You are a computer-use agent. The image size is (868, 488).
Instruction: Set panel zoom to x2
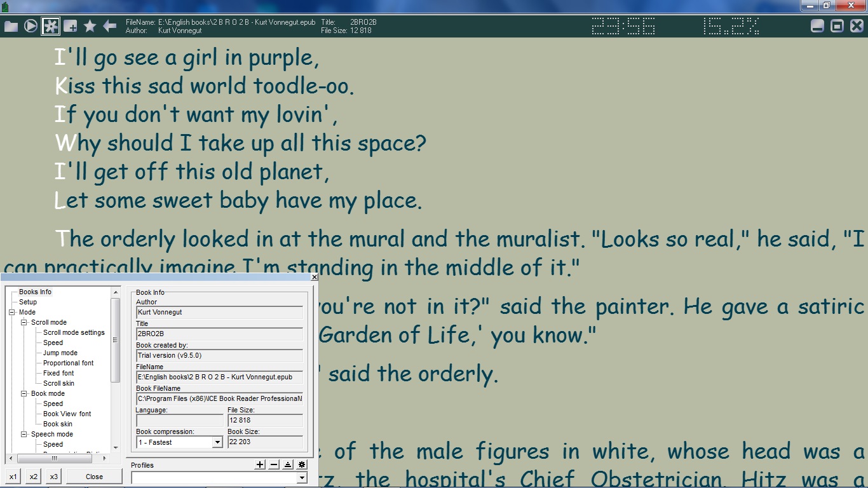(34, 477)
